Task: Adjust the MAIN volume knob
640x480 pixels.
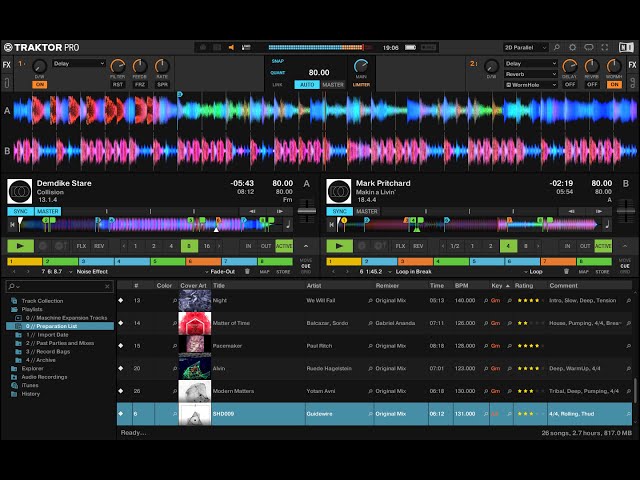Action: pos(361,66)
